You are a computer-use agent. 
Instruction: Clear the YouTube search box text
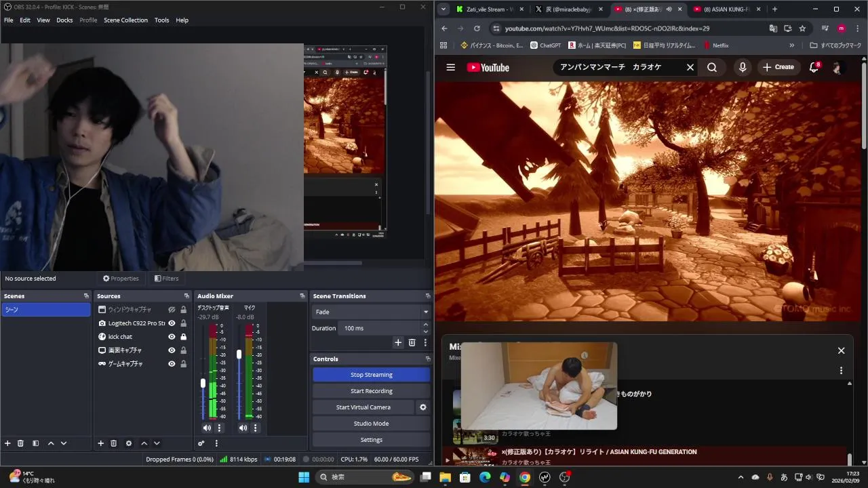pos(690,67)
